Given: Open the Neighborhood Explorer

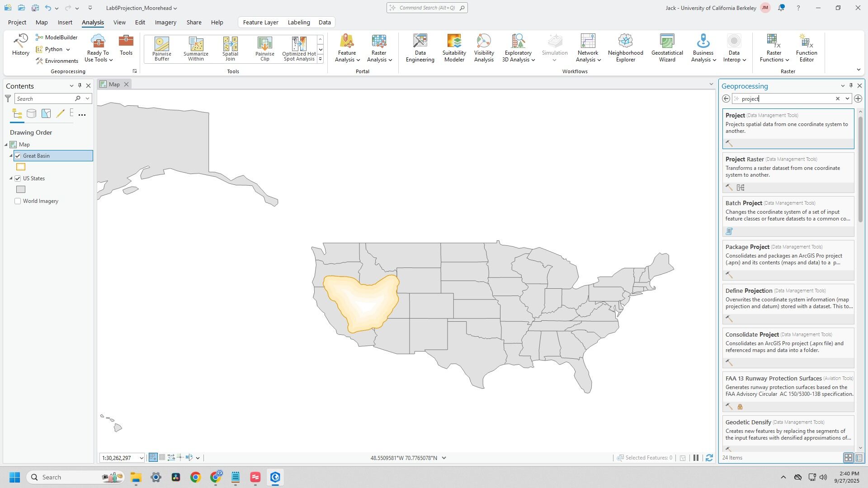Looking at the screenshot, I should (x=625, y=48).
